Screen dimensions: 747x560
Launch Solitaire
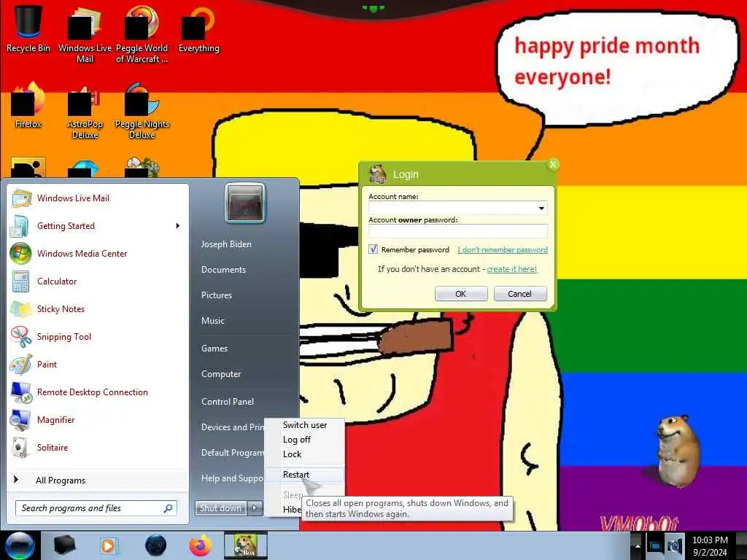tap(98, 447)
